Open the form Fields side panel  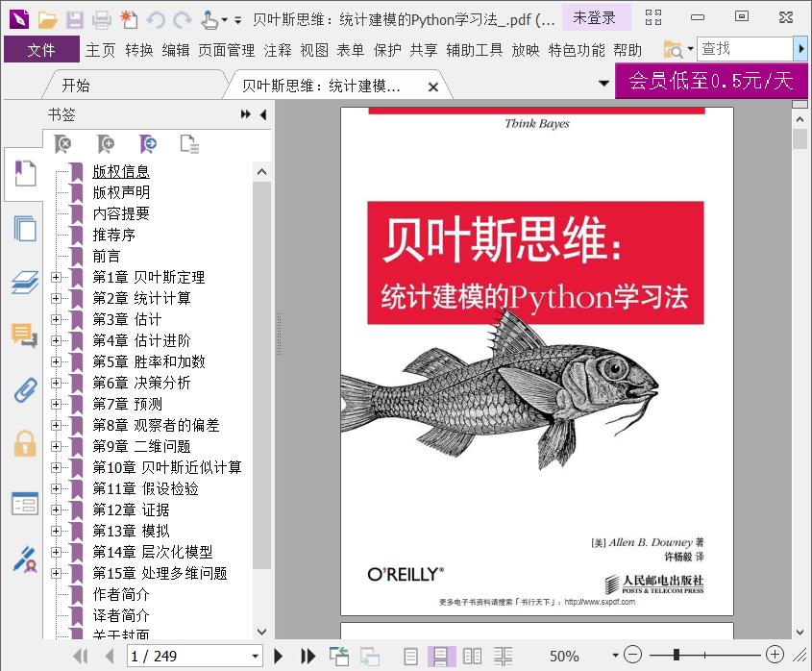[25, 503]
